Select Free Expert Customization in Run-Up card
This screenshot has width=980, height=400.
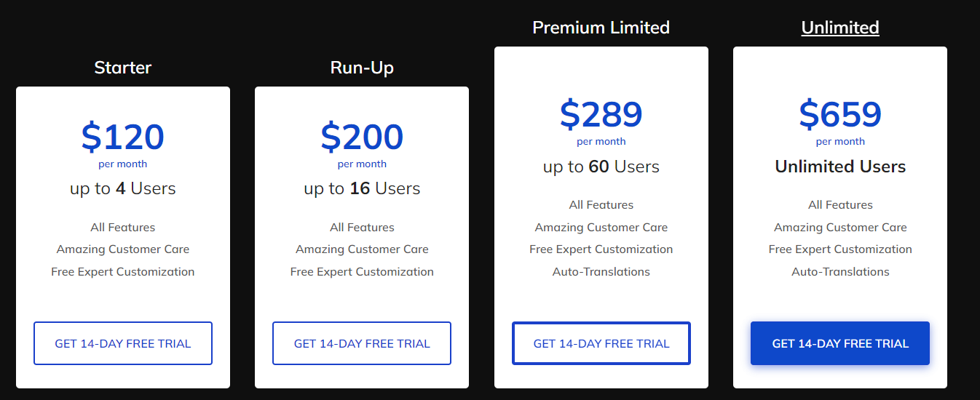coord(362,272)
